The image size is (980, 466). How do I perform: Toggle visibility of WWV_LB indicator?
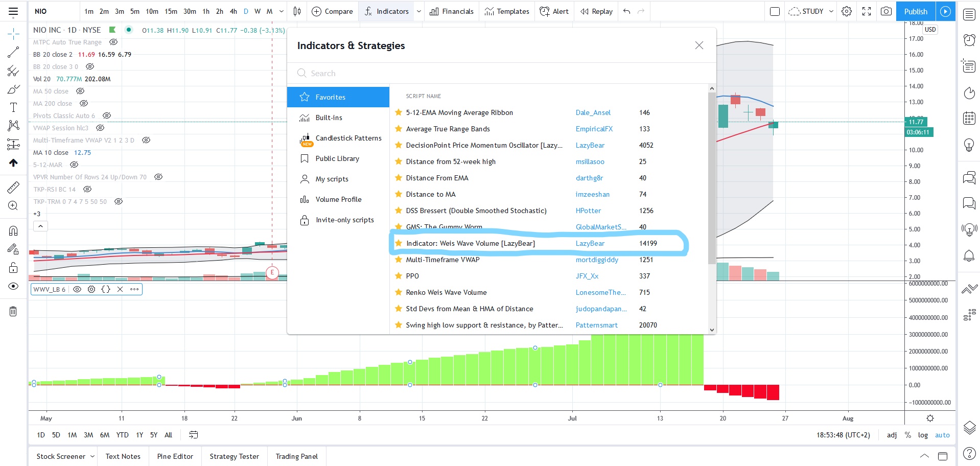(77, 289)
